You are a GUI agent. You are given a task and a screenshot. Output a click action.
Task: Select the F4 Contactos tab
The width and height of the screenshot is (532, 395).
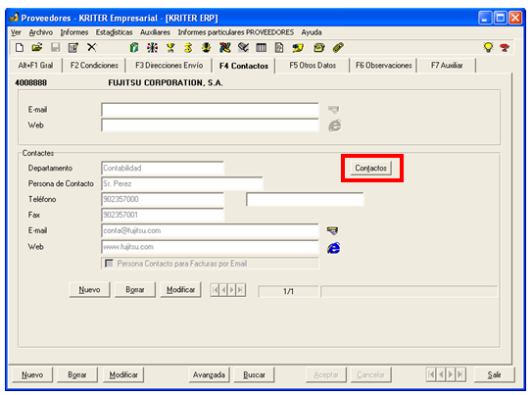[x=244, y=66]
